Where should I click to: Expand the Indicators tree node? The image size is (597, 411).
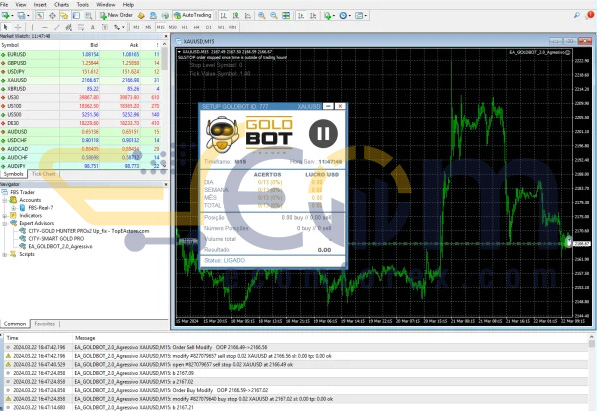(x=5, y=216)
